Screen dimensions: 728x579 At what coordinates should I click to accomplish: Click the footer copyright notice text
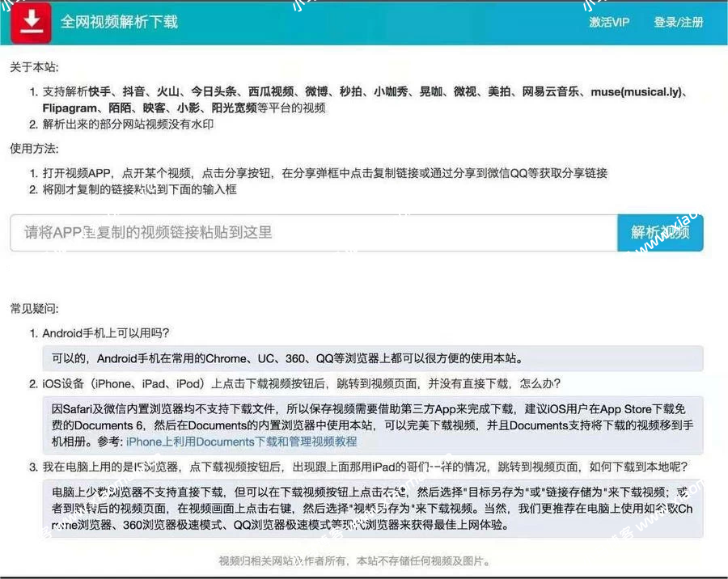pos(354,560)
